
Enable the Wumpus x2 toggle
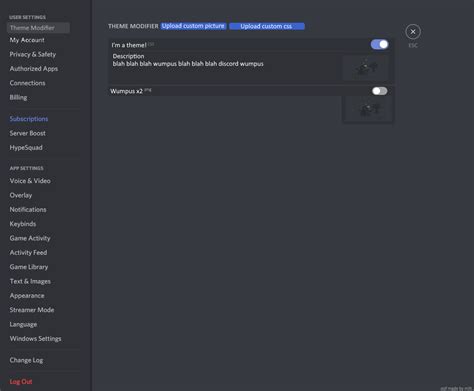pos(379,91)
